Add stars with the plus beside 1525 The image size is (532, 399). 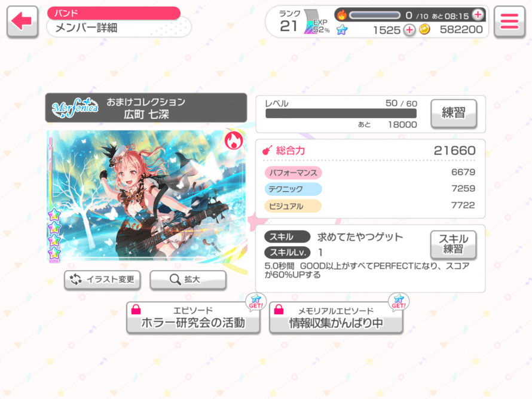[x=409, y=30]
